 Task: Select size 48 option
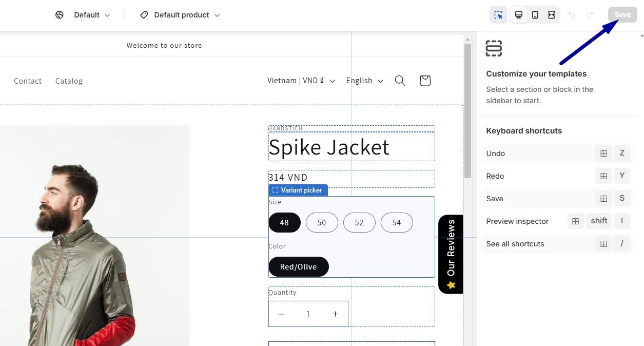pos(284,222)
